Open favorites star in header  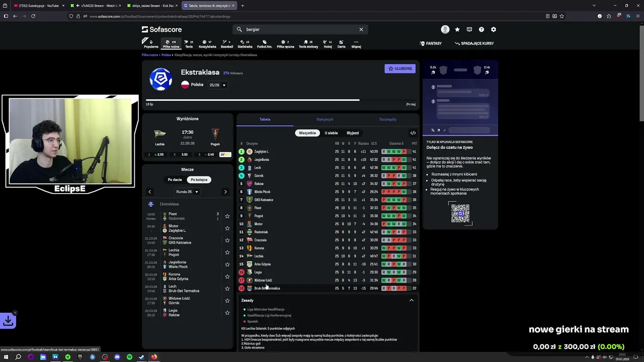tap(457, 30)
